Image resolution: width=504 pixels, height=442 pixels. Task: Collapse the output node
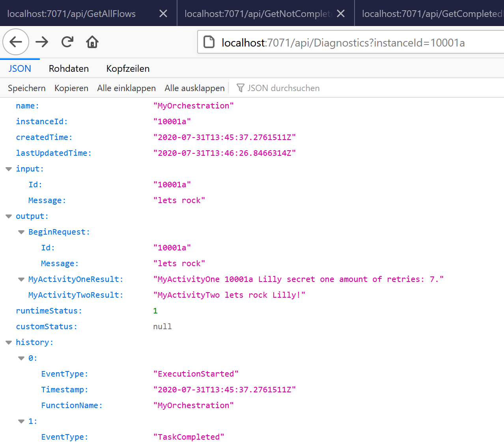[9, 216]
